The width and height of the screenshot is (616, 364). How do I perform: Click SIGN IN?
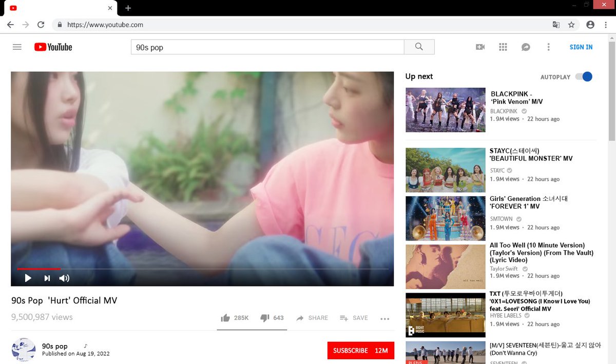(x=581, y=47)
